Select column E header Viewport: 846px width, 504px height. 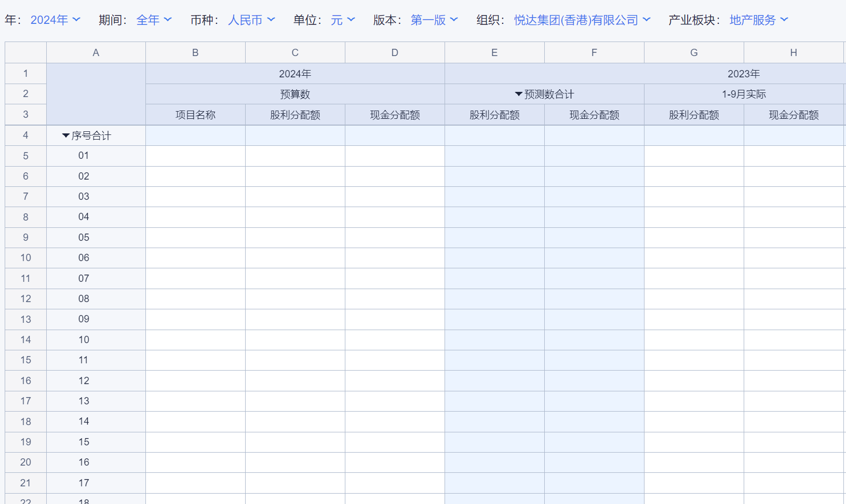[494, 52]
